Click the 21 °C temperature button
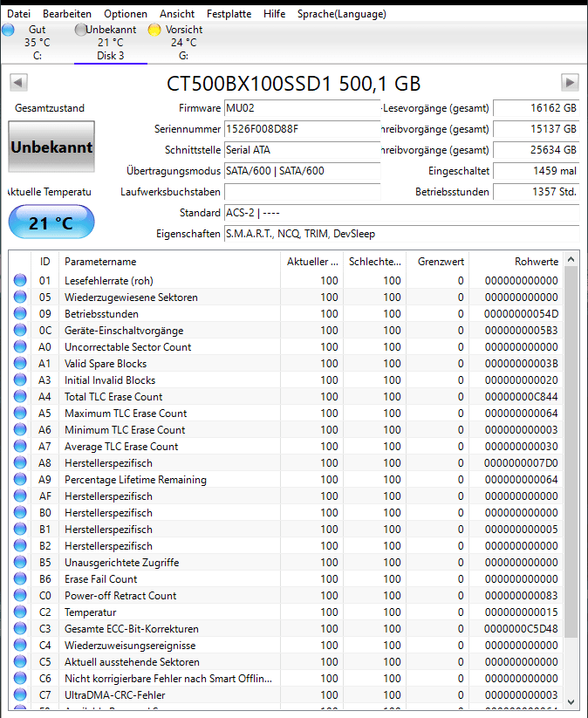The height and width of the screenshot is (718, 588). tap(51, 222)
